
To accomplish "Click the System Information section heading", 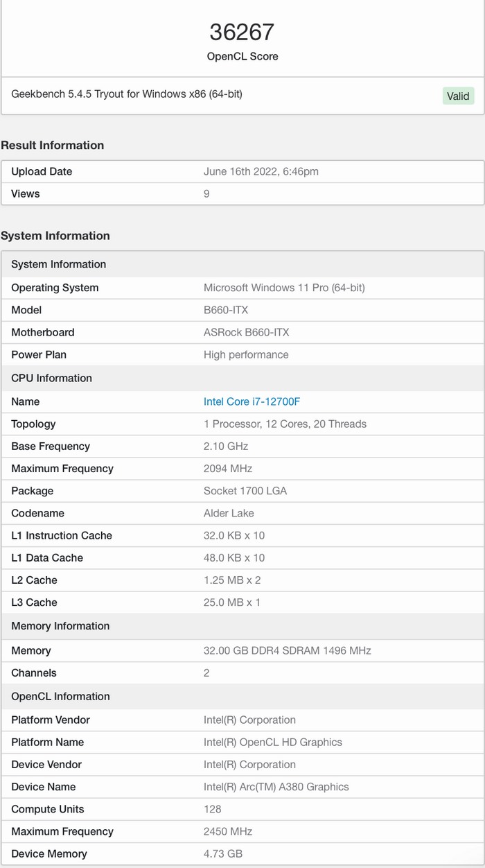I will tap(55, 236).
